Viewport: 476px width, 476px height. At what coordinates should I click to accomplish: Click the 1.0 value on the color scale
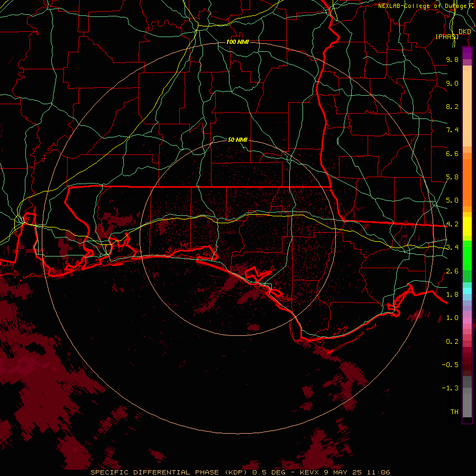[452, 318]
